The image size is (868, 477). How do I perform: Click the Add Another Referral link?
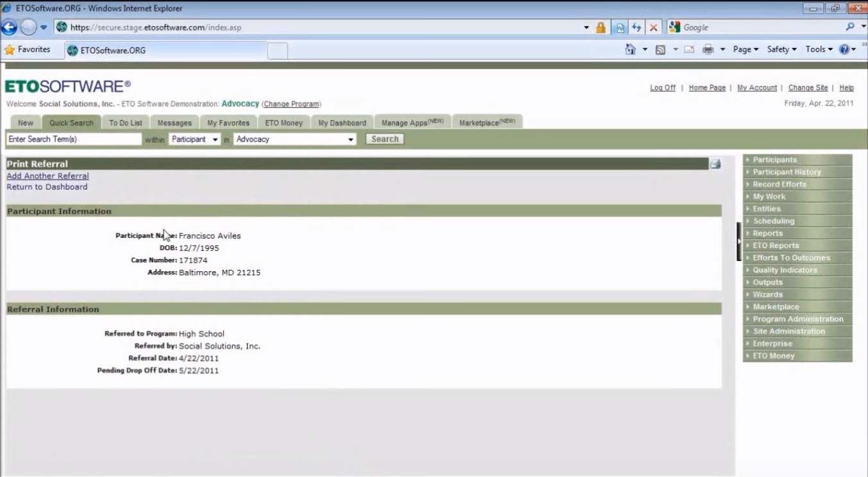coord(47,176)
